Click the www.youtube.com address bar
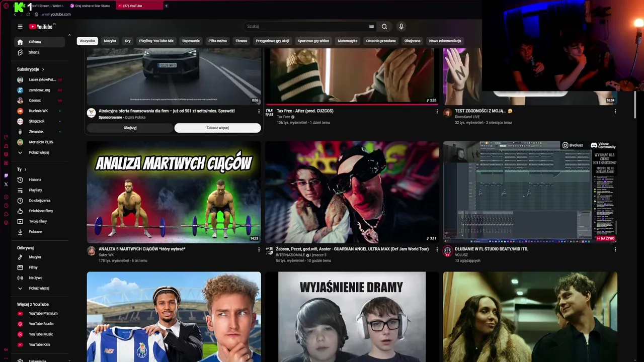 (x=56, y=15)
